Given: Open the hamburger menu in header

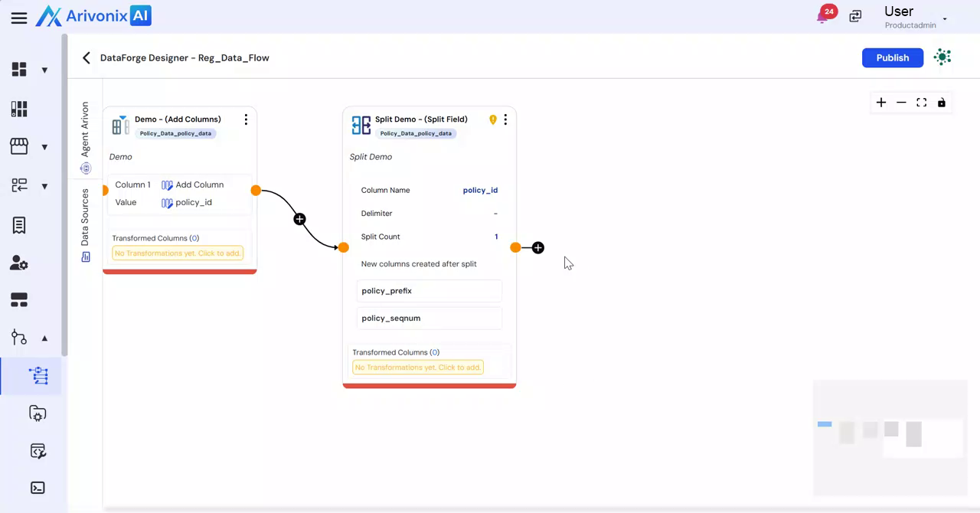Looking at the screenshot, I should pos(19,18).
